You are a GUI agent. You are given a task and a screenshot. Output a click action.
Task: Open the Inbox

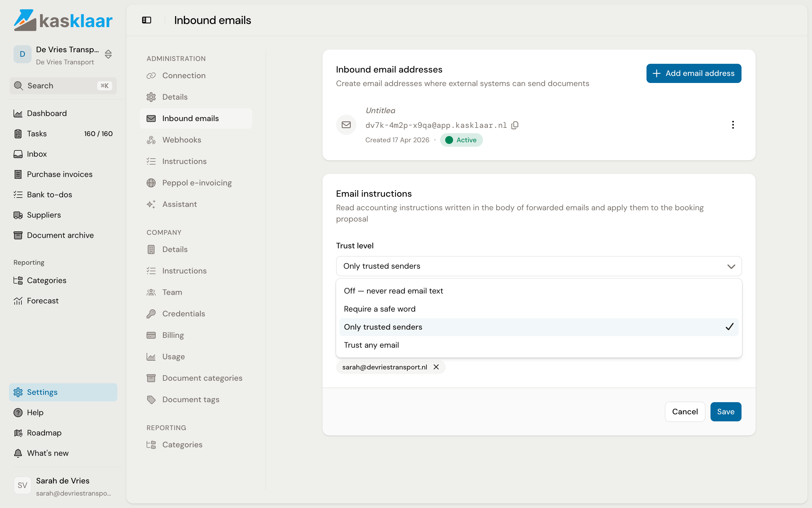click(x=63, y=154)
